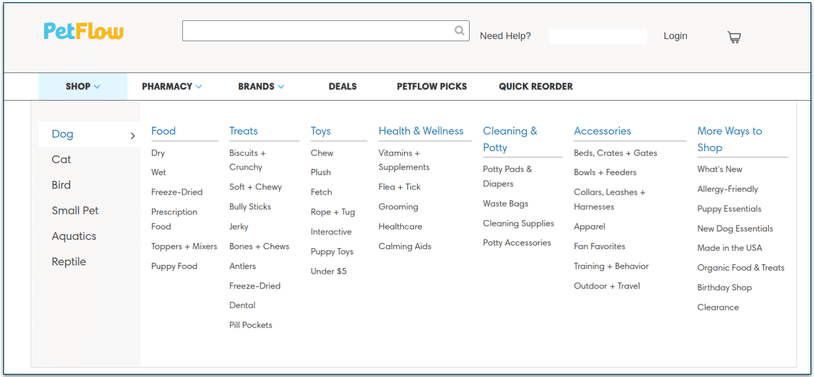814x377 pixels.
Task: Open Cleaning Supplies link
Action: pyautogui.click(x=519, y=223)
